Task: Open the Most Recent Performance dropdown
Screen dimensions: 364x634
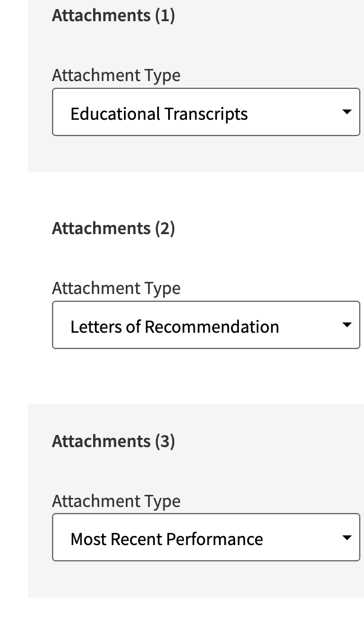Action: coord(206,538)
